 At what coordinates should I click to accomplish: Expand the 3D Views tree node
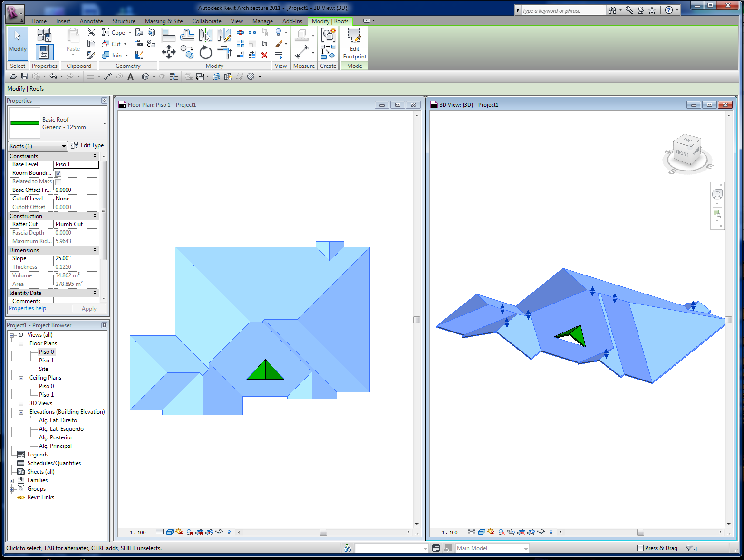(21, 404)
